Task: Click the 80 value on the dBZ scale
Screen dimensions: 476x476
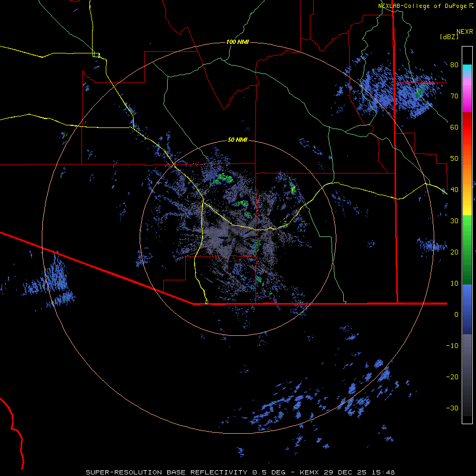Action: coord(454,65)
